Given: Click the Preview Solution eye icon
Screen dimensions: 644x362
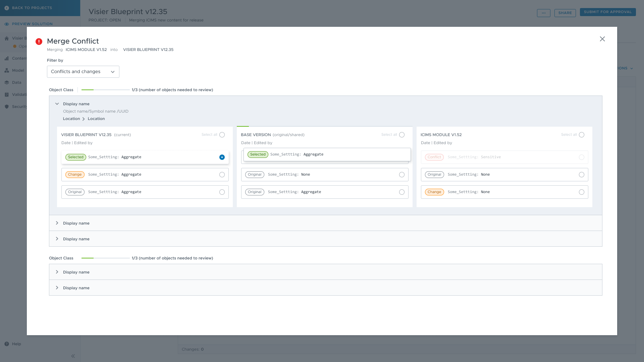Looking at the screenshot, I should click(x=7, y=24).
